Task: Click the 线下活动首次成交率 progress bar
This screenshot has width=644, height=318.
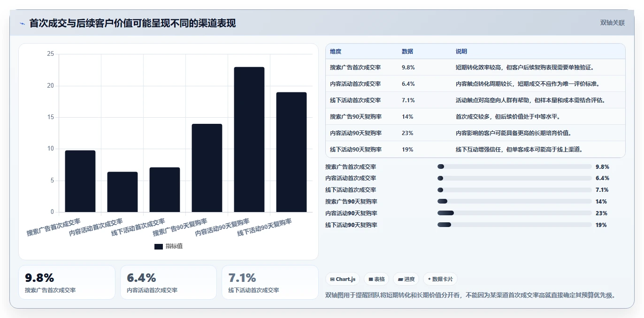Action: [514, 190]
